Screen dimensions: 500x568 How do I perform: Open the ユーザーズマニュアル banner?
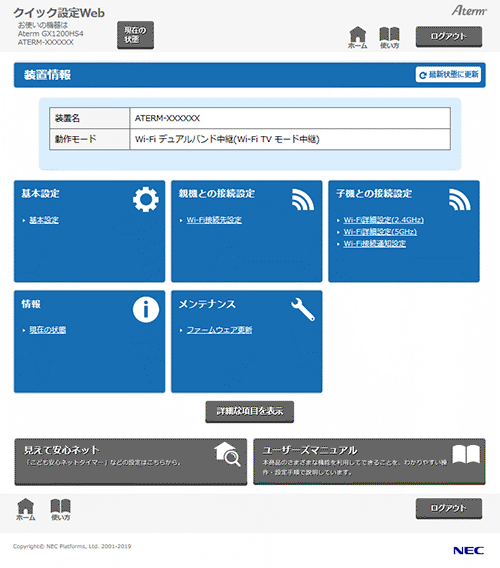coord(369,462)
